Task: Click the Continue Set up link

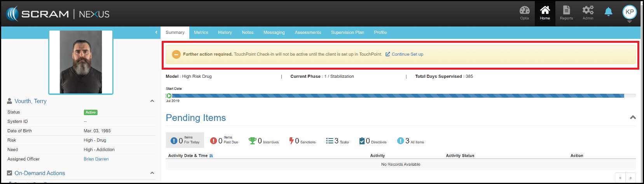Action: point(407,54)
